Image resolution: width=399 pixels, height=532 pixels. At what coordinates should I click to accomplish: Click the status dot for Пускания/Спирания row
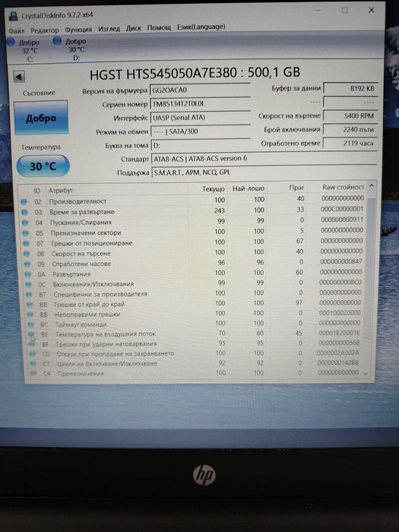click(25, 223)
